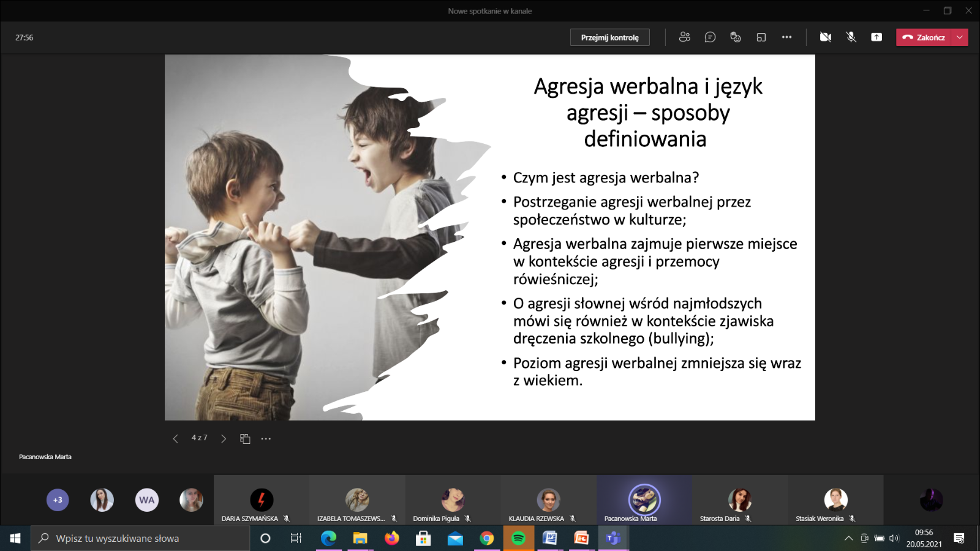Launch Spotify from the taskbar
Screen dimensions: 980x551
(x=518, y=538)
